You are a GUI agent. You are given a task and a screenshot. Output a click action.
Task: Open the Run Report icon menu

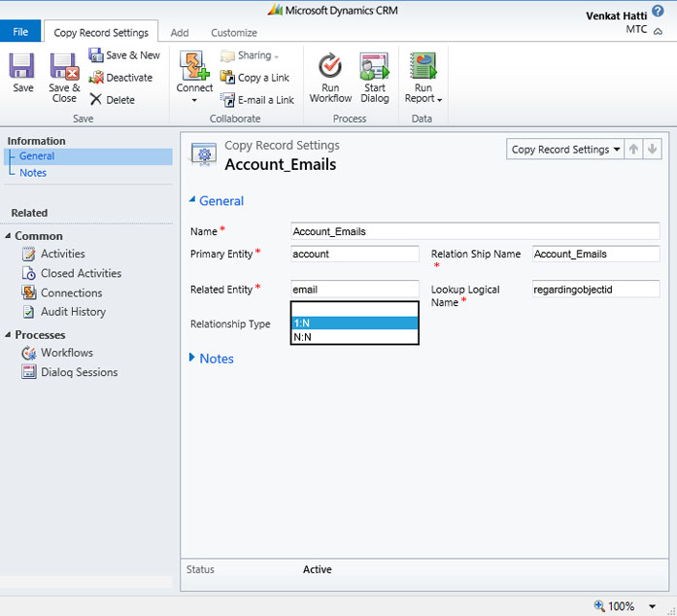tap(423, 80)
